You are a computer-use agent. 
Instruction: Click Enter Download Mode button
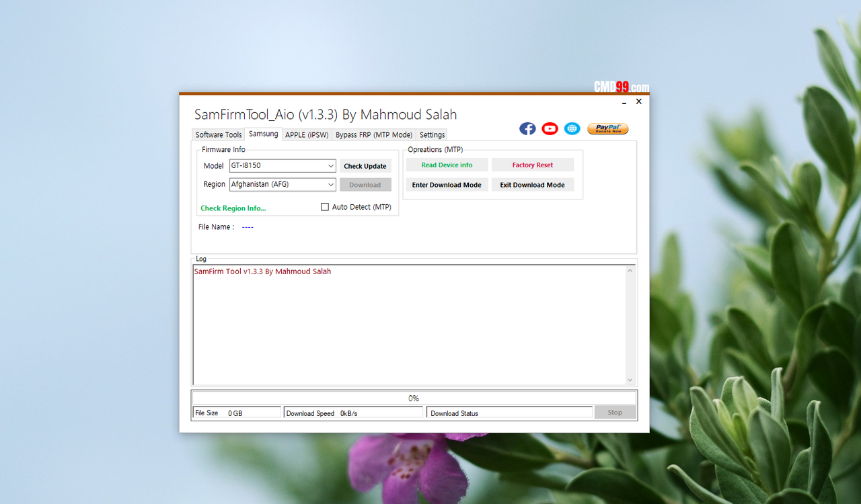(x=447, y=185)
